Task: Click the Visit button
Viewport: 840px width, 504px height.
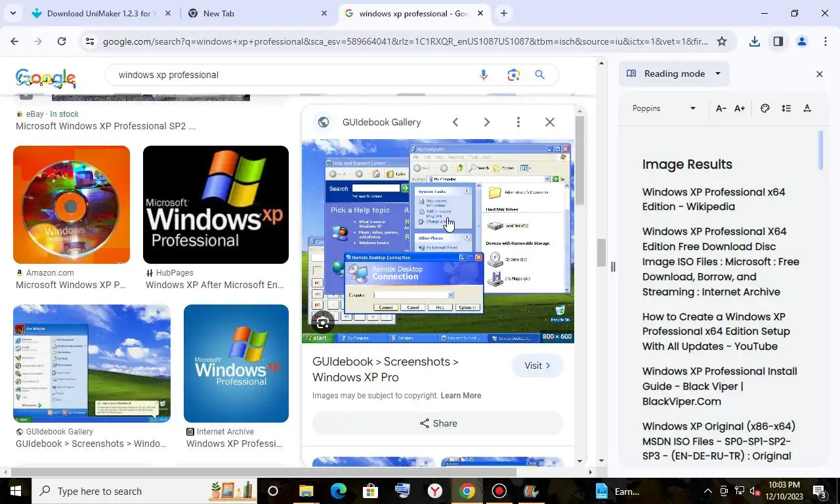Action: [537, 366]
